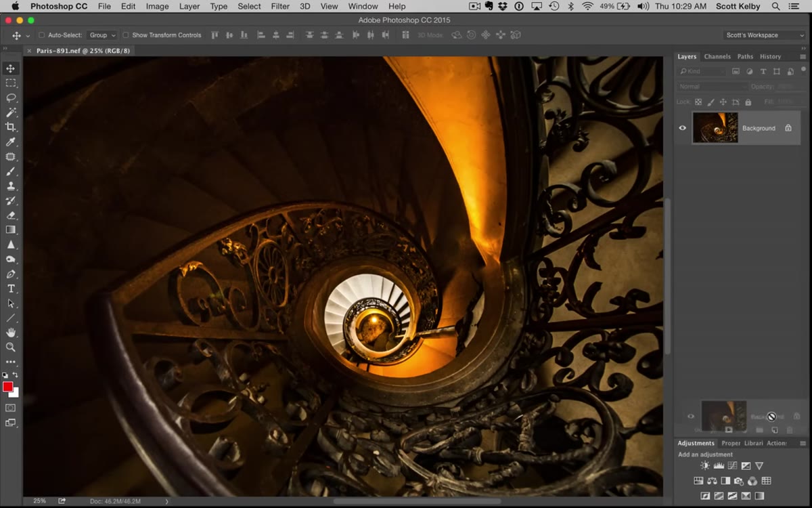Open Edit Toolbar three-dots icon
The image size is (812, 508).
[x=10, y=362]
